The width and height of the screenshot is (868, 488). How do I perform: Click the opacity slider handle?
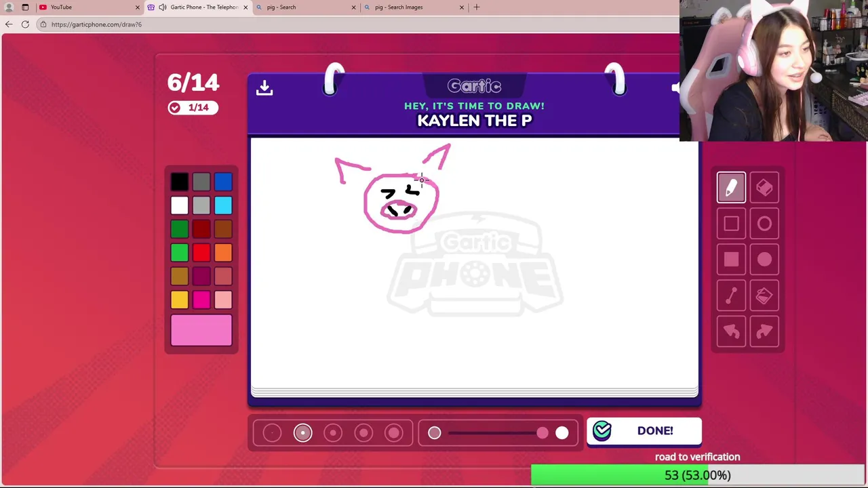542,433
